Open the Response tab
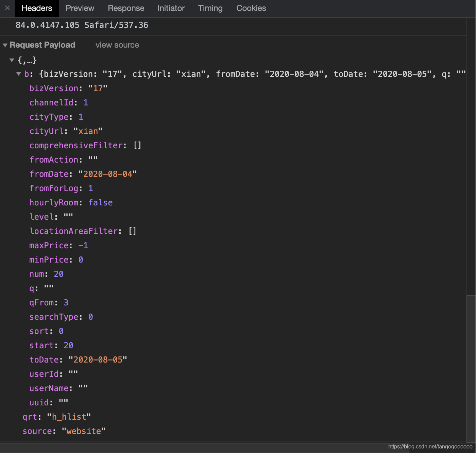 pyautogui.click(x=126, y=8)
